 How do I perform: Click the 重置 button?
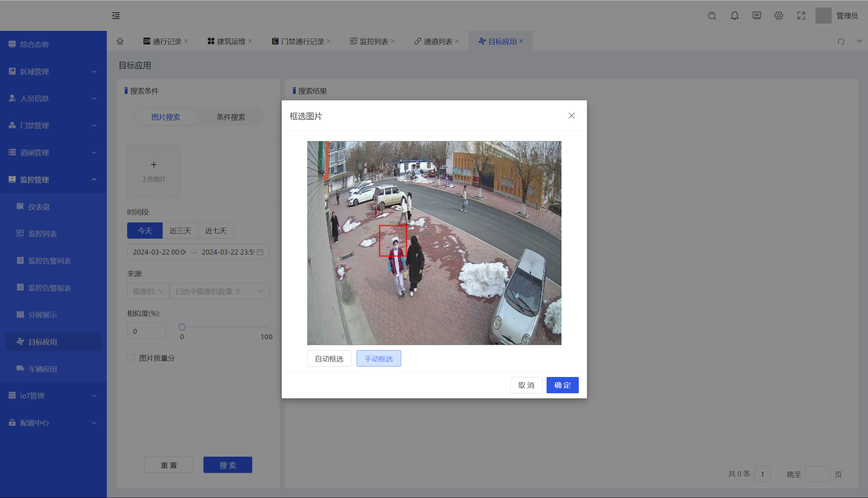169,465
